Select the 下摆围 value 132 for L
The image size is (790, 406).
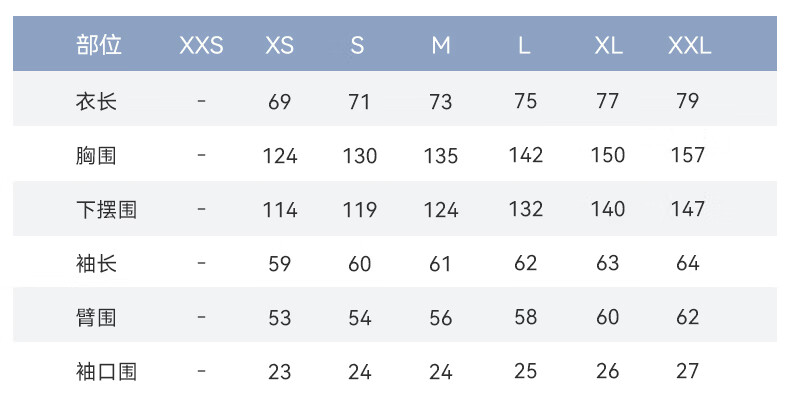(525, 209)
